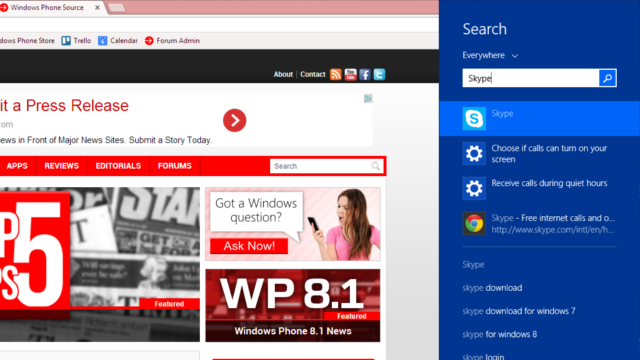Viewport: 640px width, 360px height.
Task: Select the 'Skype' search suggestion
Action: [x=473, y=264]
